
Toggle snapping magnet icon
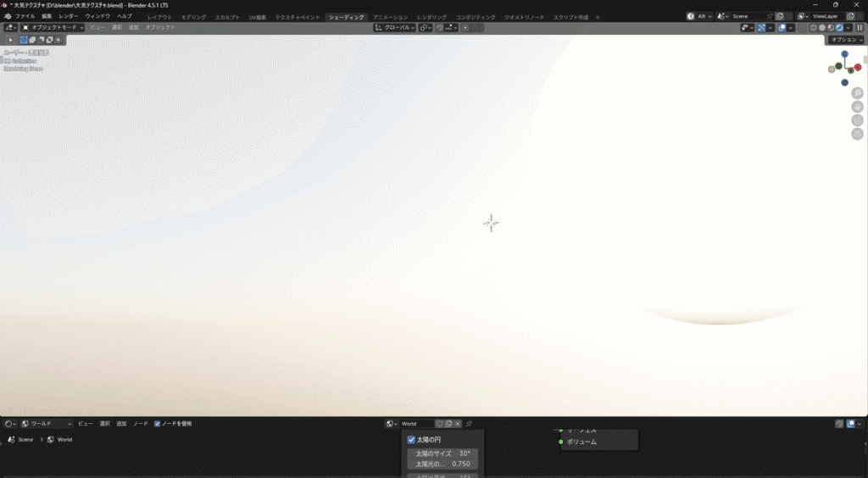(440, 28)
